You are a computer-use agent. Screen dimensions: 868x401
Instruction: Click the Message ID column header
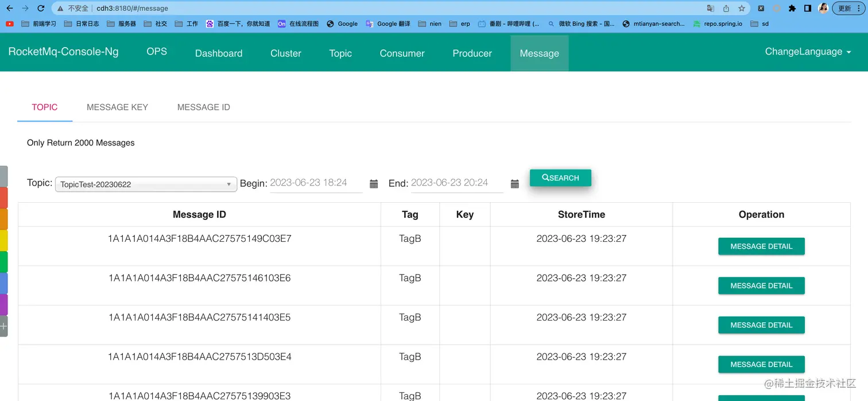coord(199,214)
